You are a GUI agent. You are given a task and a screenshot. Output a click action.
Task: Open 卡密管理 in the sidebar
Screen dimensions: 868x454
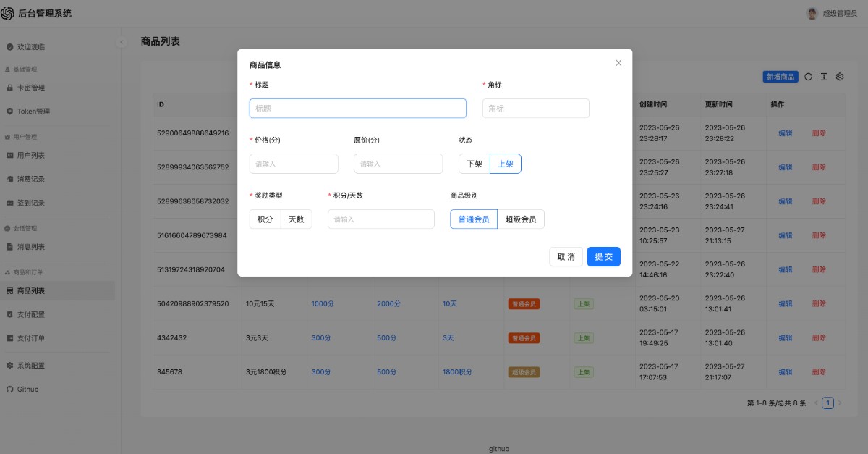pyautogui.click(x=31, y=88)
